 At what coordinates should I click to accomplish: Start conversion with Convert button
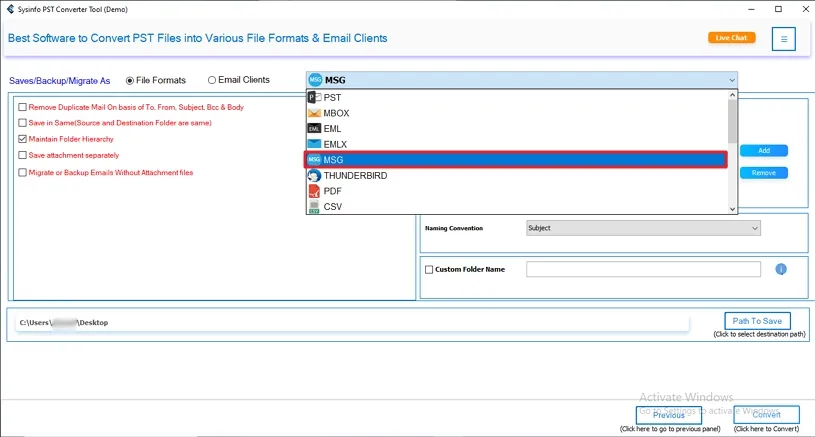tap(767, 415)
